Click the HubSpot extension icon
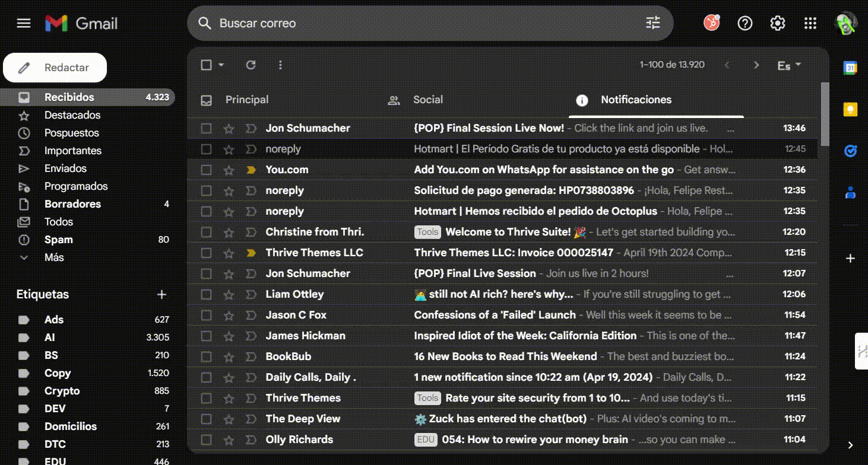Image resolution: width=868 pixels, height=465 pixels. coord(712,23)
